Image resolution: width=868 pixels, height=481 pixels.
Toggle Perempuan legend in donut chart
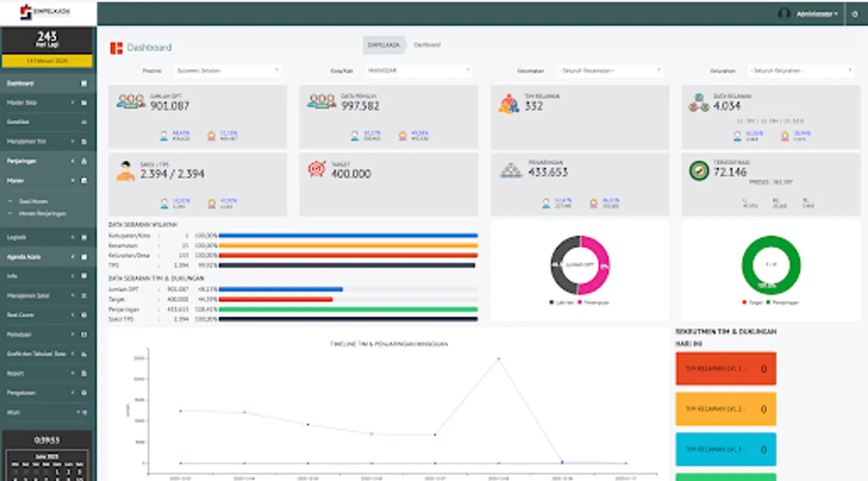click(593, 302)
